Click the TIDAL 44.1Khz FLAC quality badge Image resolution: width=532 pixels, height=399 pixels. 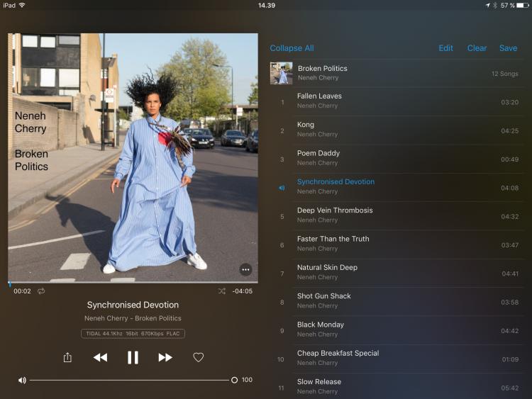tap(133, 334)
